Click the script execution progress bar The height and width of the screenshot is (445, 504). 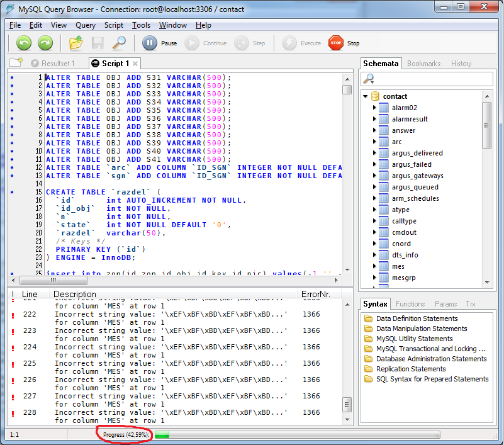[298, 435]
